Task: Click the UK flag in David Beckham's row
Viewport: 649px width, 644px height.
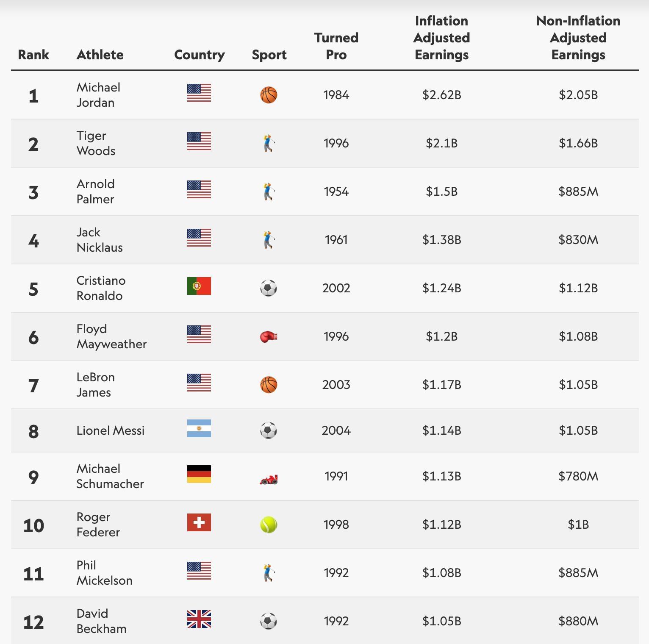Action: pos(199,619)
